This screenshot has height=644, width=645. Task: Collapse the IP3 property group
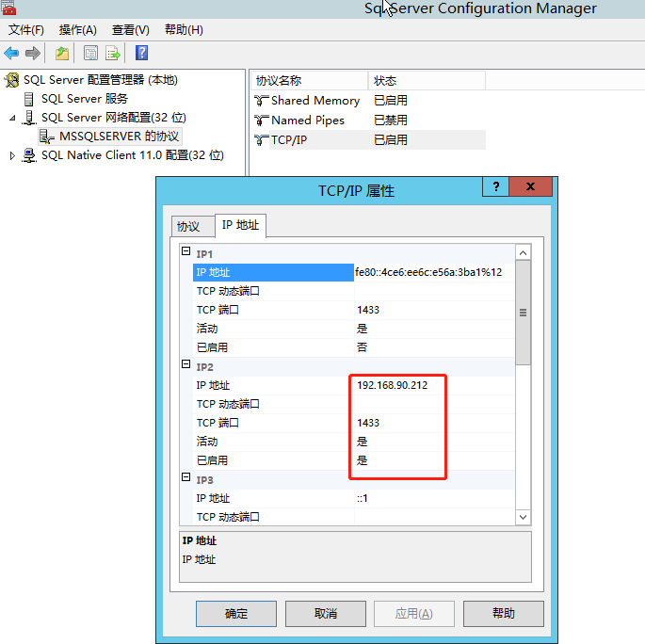185,477
